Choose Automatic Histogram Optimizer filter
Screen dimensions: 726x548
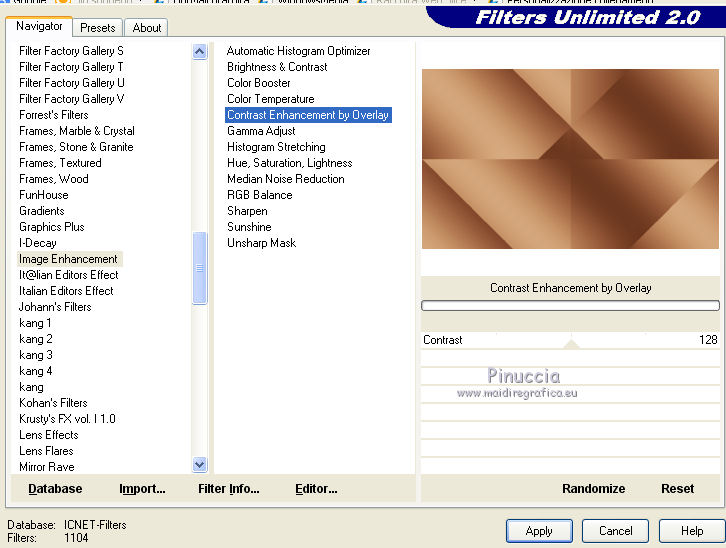pos(299,51)
